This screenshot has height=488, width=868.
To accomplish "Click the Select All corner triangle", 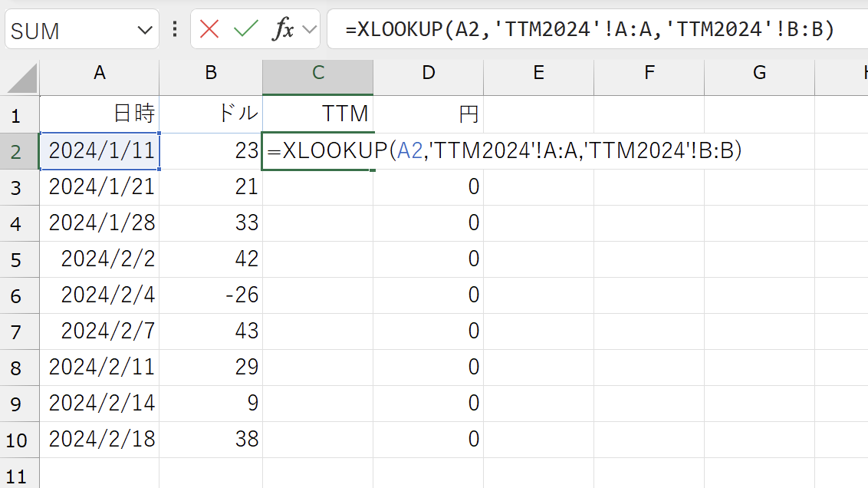I will [x=22, y=78].
